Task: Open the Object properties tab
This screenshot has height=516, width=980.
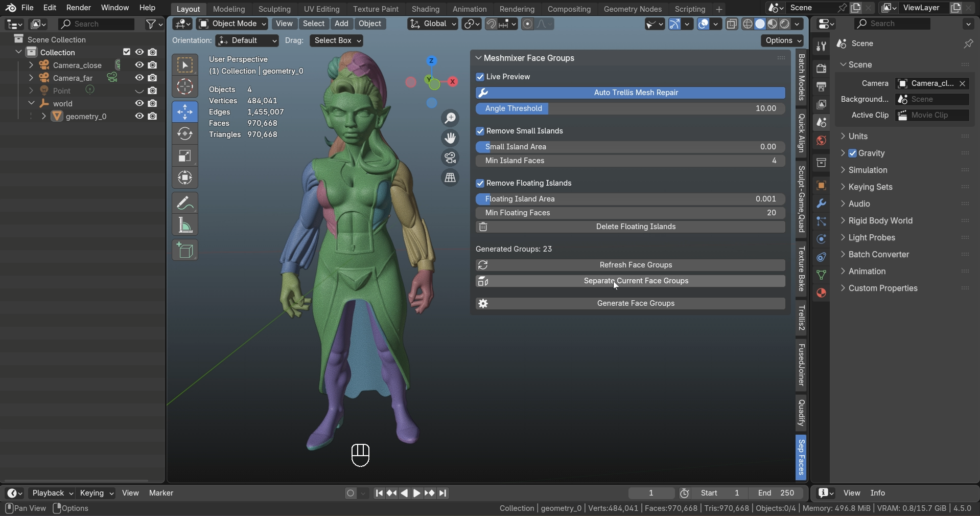Action: 821,186
